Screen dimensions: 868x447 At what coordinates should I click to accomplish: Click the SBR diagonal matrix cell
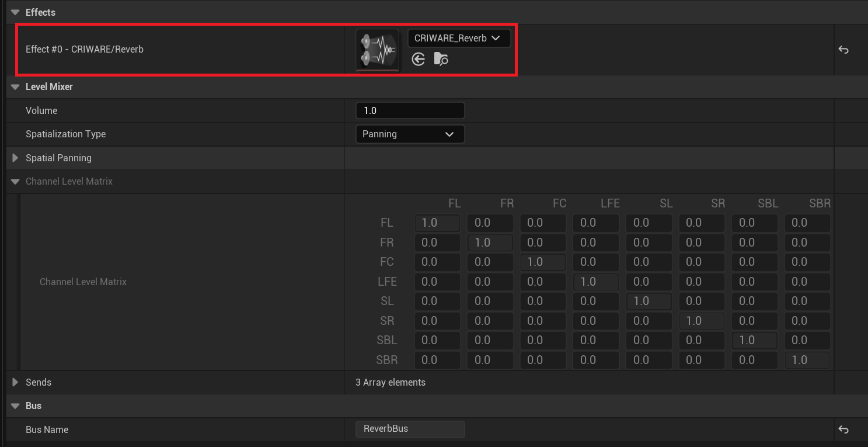[x=807, y=360]
